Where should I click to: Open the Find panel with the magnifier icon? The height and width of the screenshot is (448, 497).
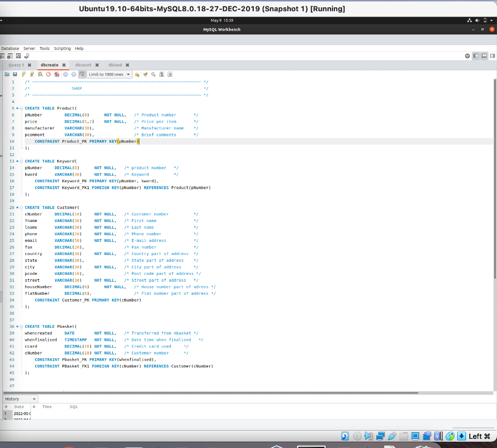153,74
